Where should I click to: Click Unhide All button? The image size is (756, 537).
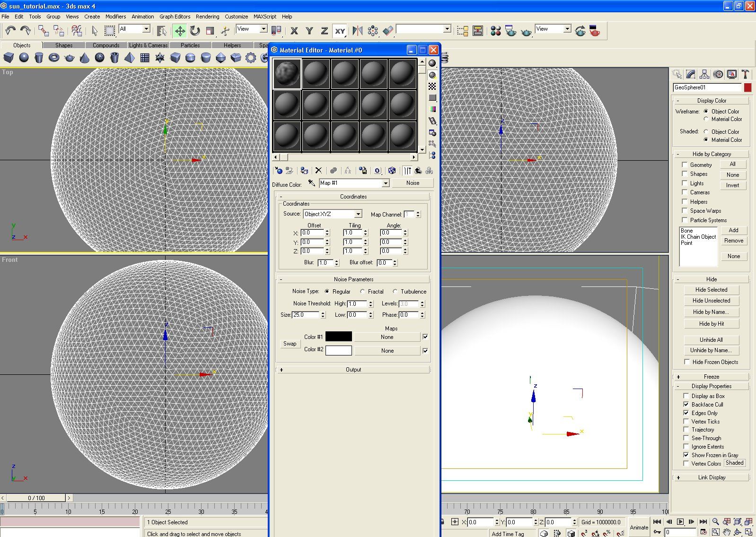coord(711,340)
